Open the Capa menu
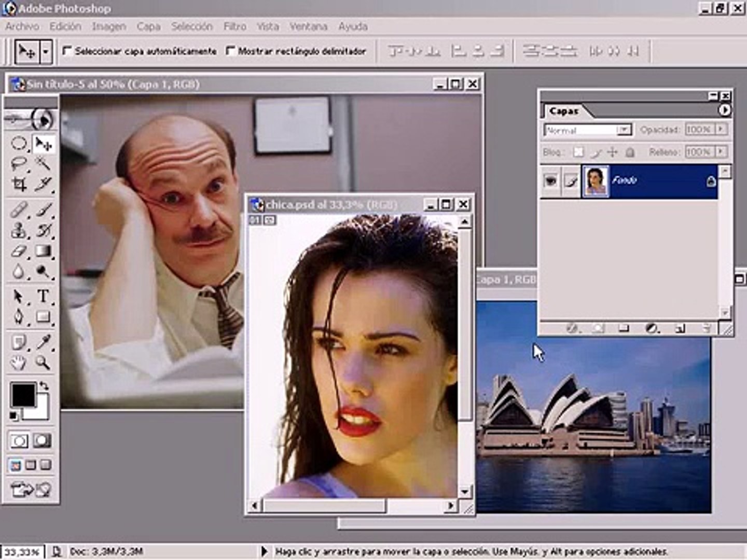The width and height of the screenshot is (747, 560). [148, 26]
